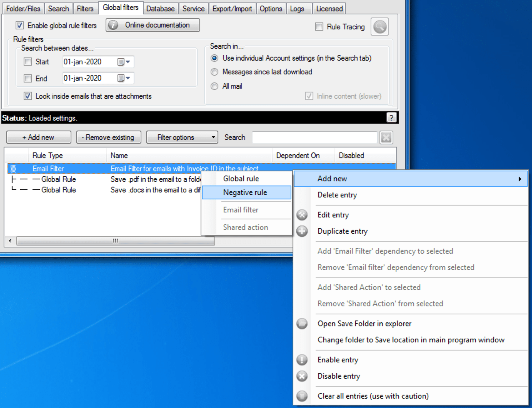Click the clear search X icon

point(386,137)
